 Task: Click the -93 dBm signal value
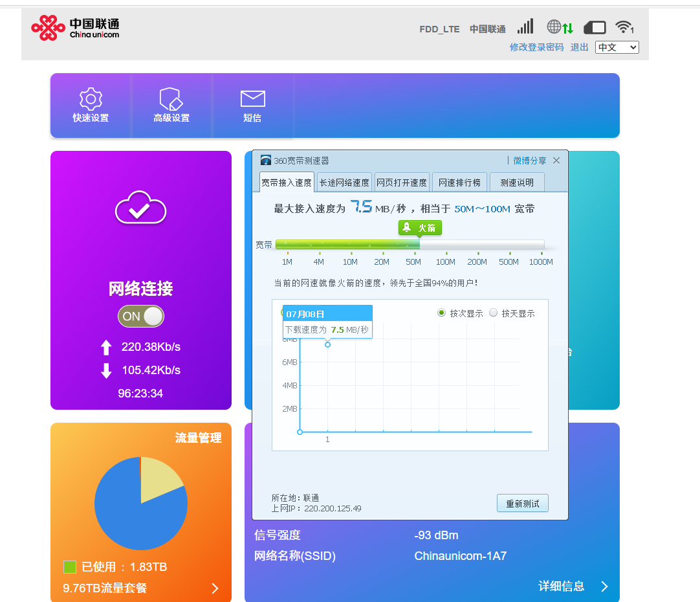pyautogui.click(x=436, y=535)
